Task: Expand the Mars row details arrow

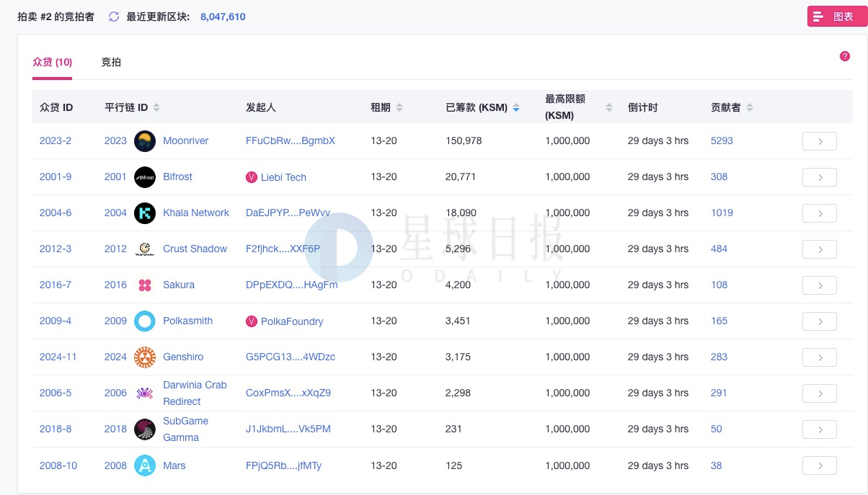Action: click(820, 465)
